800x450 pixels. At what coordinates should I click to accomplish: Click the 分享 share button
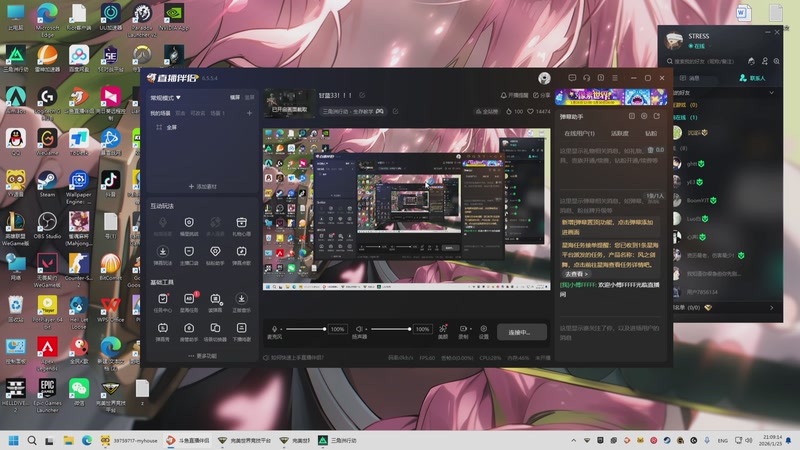(x=542, y=95)
